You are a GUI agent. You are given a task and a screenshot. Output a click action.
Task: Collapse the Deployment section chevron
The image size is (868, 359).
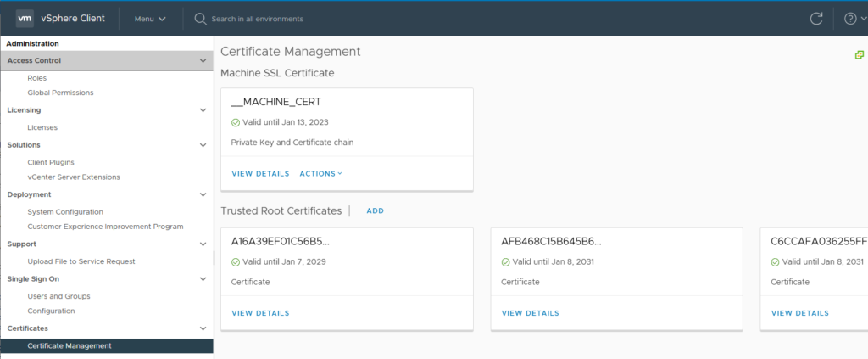[203, 194]
